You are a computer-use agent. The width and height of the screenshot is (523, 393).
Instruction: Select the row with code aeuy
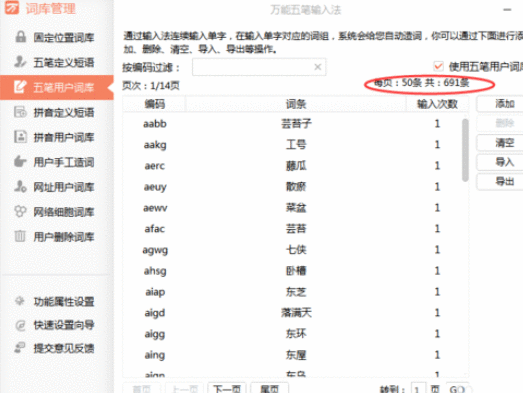293,187
